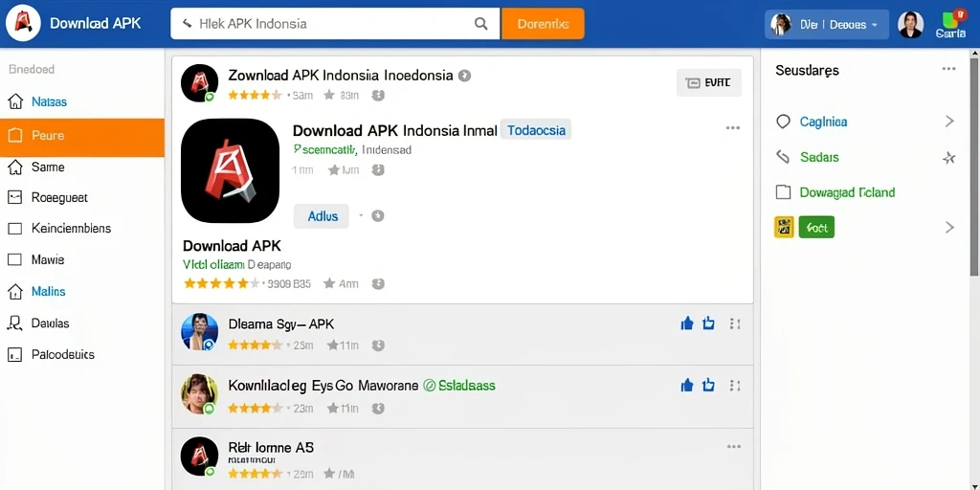
Task: Click yellow icon beside Voct
Action: click(x=784, y=228)
